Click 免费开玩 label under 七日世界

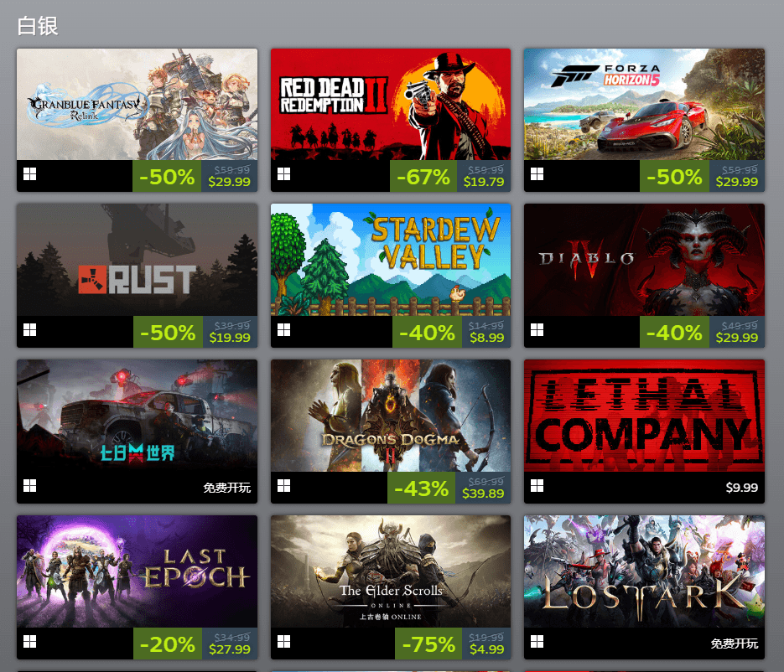click(x=227, y=488)
